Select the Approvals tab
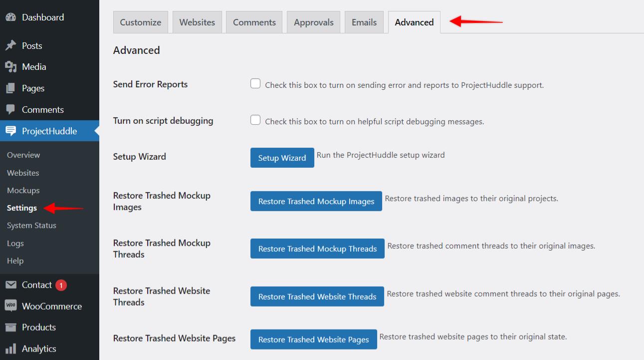Image resolution: width=644 pixels, height=360 pixels. click(313, 22)
